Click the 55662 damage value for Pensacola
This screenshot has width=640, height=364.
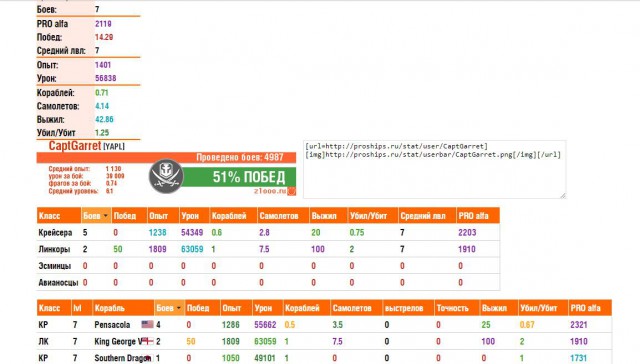pyautogui.click(x=265, y=325)
